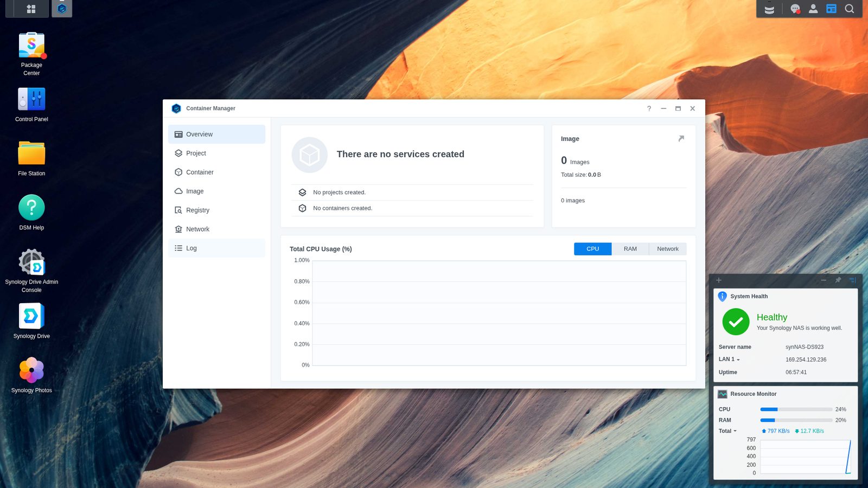Click RAM usage bar in widget

click(x=796, y=420)
